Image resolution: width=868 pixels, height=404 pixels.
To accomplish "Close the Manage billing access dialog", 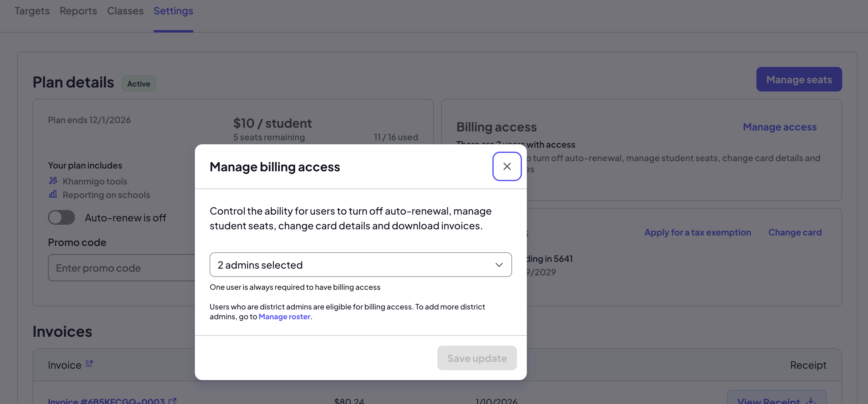I will tap(507, 166).
